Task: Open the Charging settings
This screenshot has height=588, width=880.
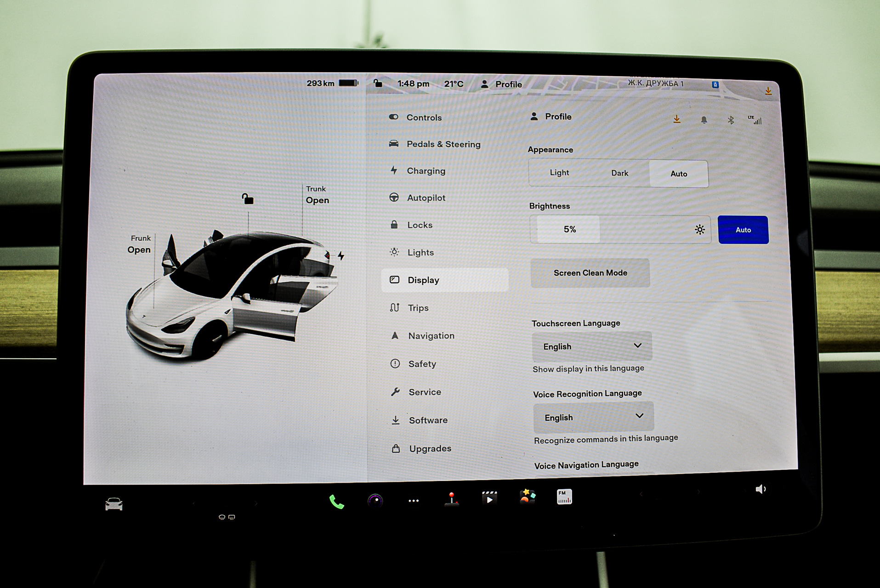Action: [417, 171]
